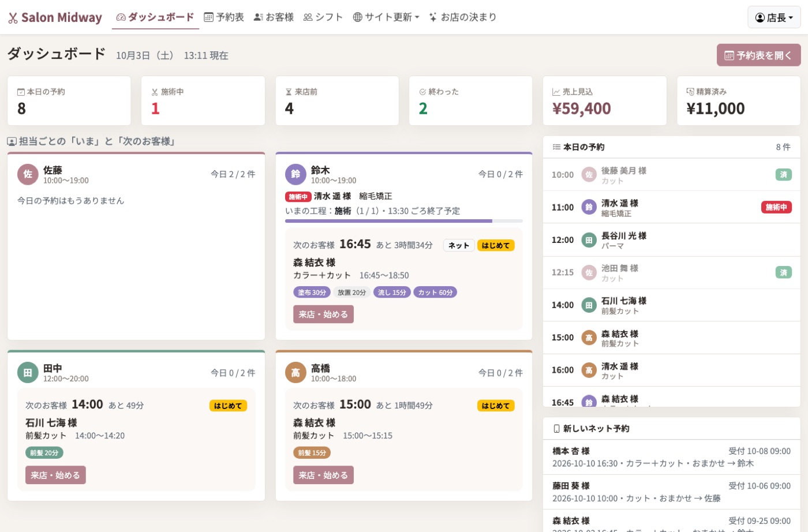Click the 前髪 15分 chip in 高橋's card

[x=312, y=453]
